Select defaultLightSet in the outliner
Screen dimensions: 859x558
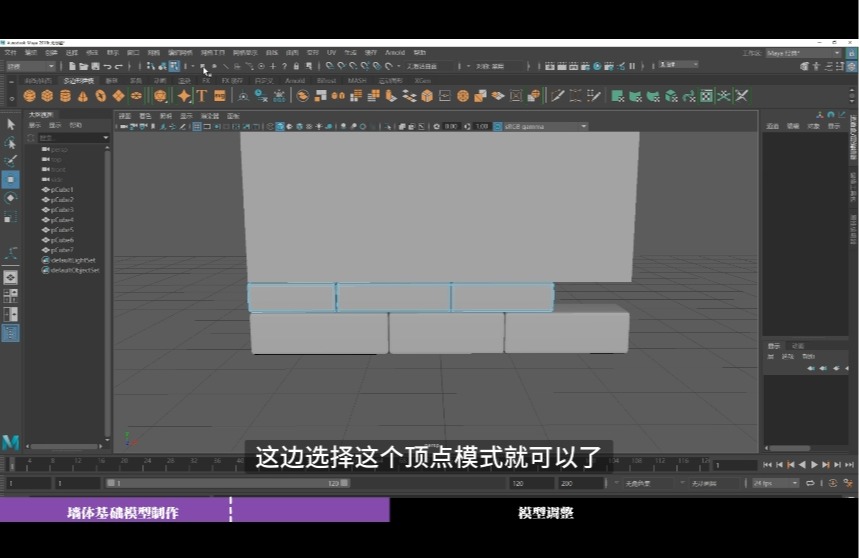pyautogui.click(x=73, y=260)
